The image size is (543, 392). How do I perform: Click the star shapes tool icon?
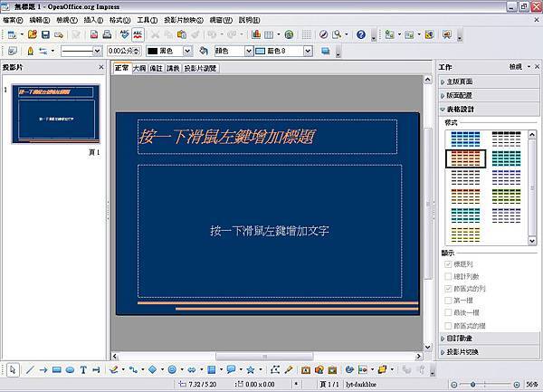[x=251, y=369]
